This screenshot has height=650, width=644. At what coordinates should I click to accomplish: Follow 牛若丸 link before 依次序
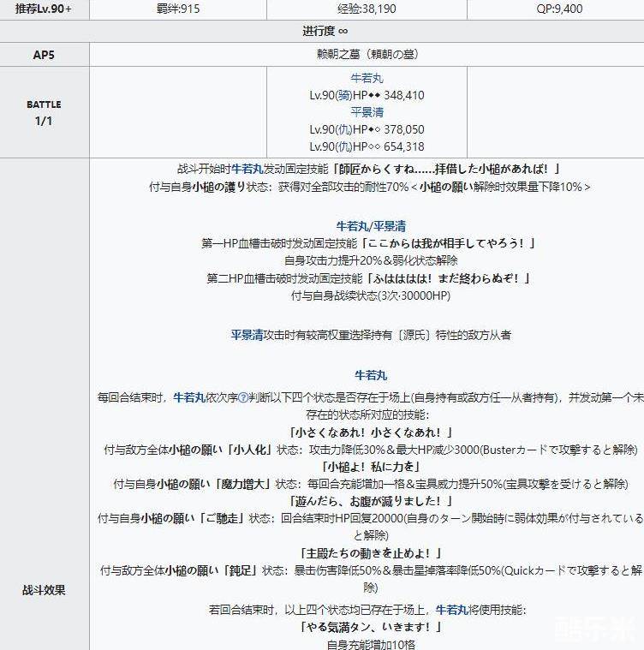tap(189, 397)
